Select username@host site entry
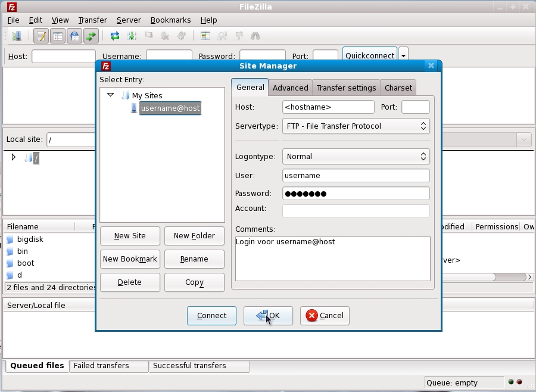 pyautogui.click(x=170, y=108)
